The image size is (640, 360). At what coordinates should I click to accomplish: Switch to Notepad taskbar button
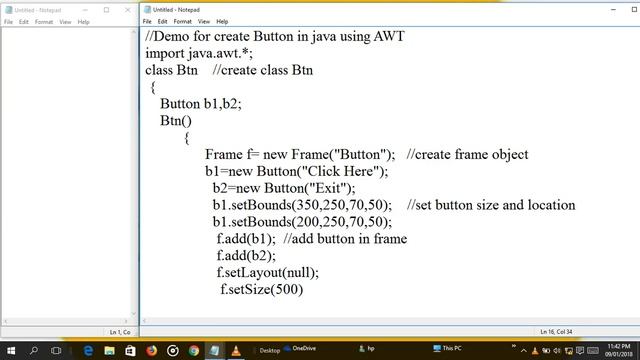(215, 351)
